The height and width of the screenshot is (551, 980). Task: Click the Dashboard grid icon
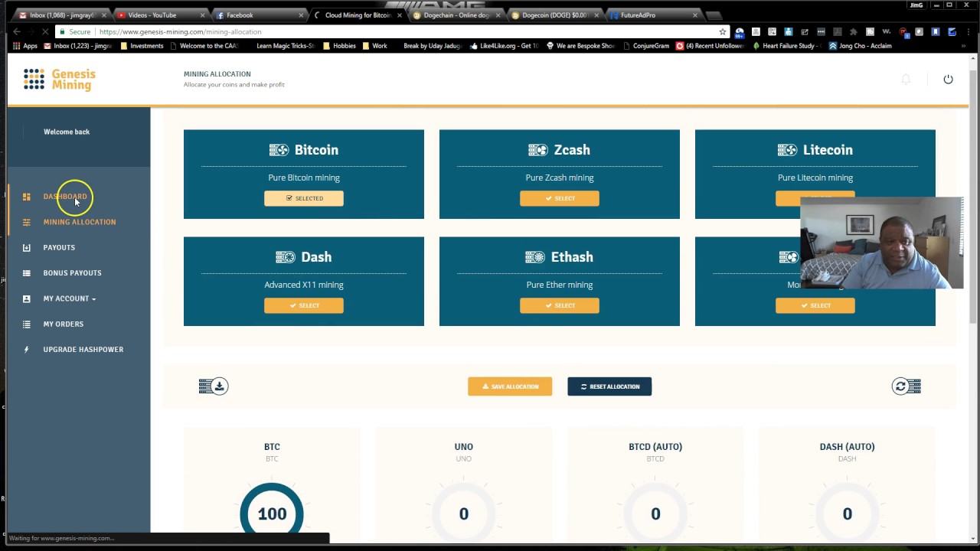[x=26, y=197]
